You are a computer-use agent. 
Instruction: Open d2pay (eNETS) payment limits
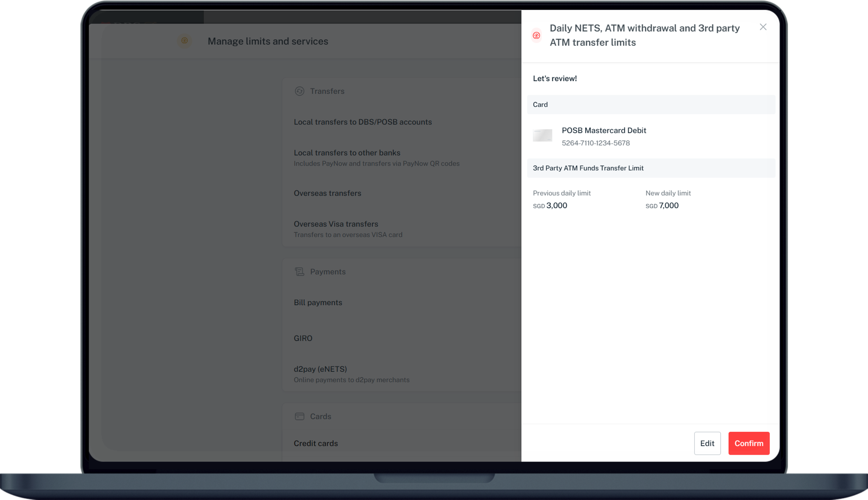320,369
